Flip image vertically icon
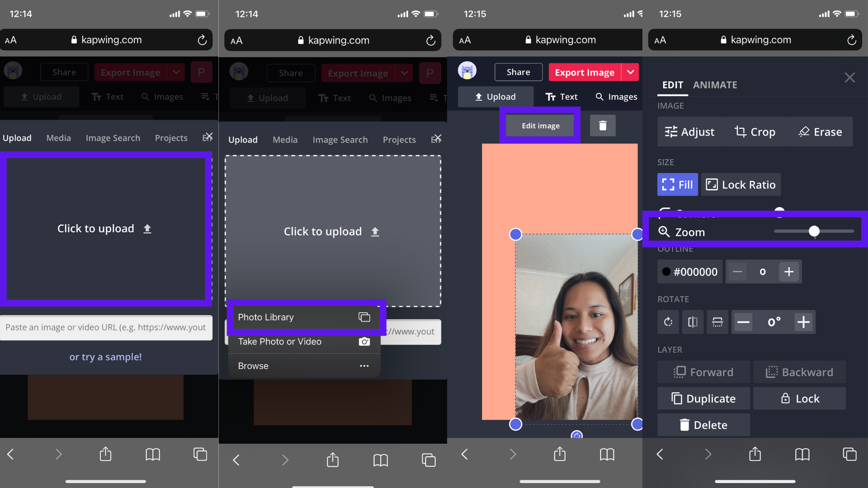This screenshot has width=868, height=488. coord(717,322)
